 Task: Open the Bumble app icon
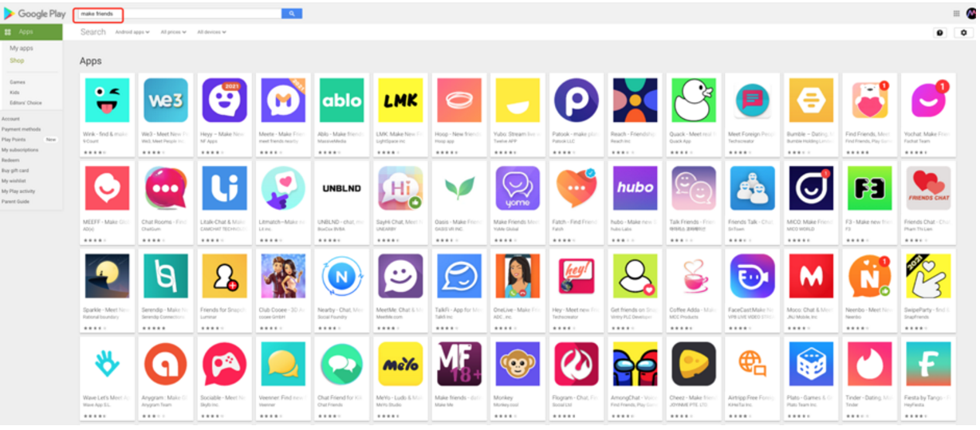pyautogui.click(x=811, y=100)
